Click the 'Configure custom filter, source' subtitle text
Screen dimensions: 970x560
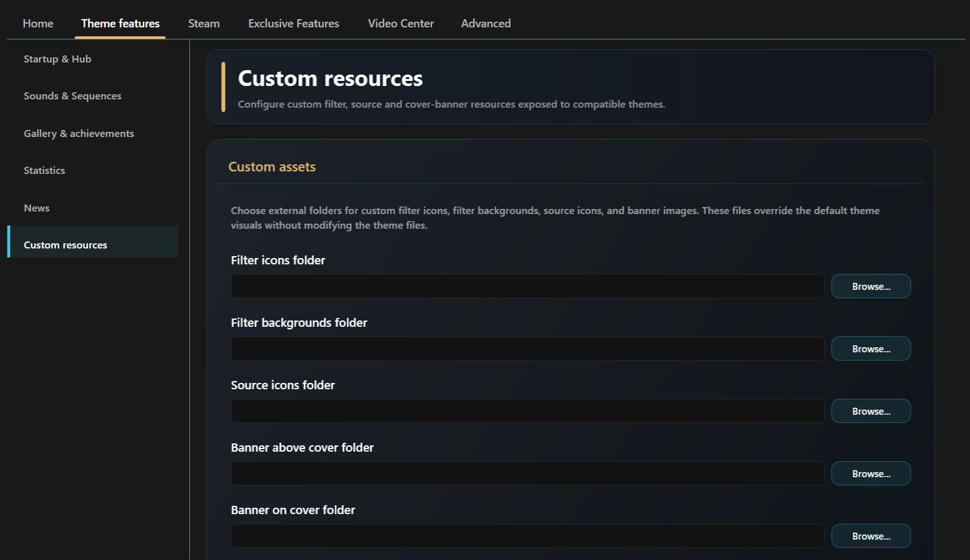[x=451, y=104]
